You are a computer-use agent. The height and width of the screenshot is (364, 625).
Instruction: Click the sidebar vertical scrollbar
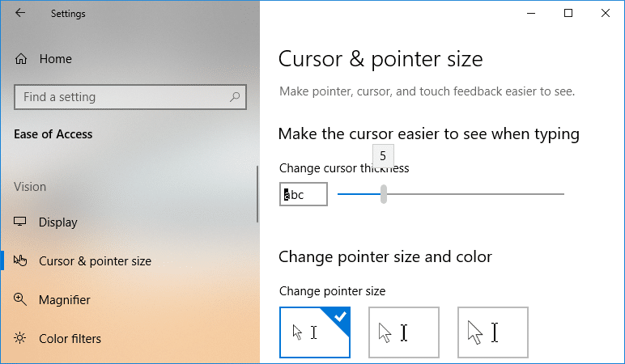[257, 194]
